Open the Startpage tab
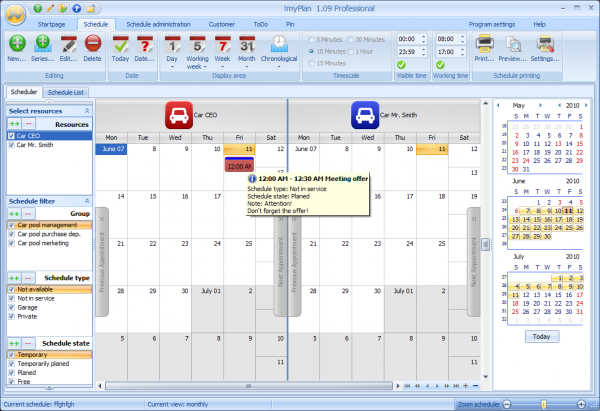 tap(51, 24)
